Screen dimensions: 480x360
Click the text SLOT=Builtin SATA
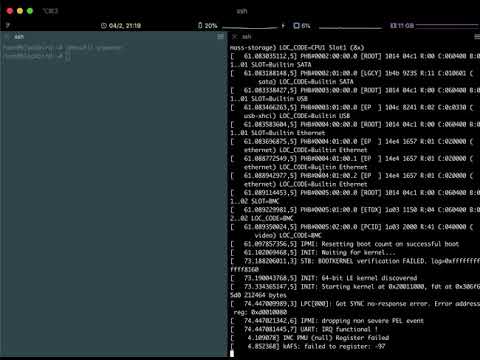tap(281, 65)
